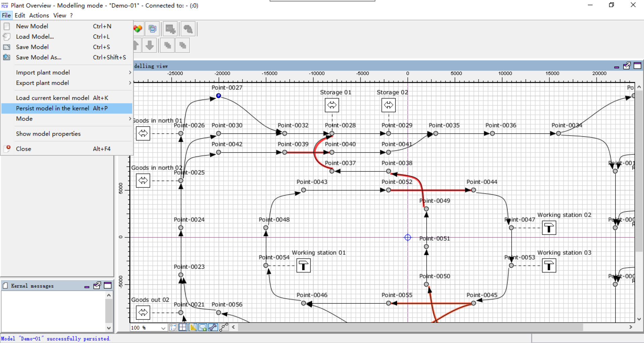The height and width of the screenshot is (343, 644).
Task: Click the gray down arrow toolbar button
Action: [150, 45]
